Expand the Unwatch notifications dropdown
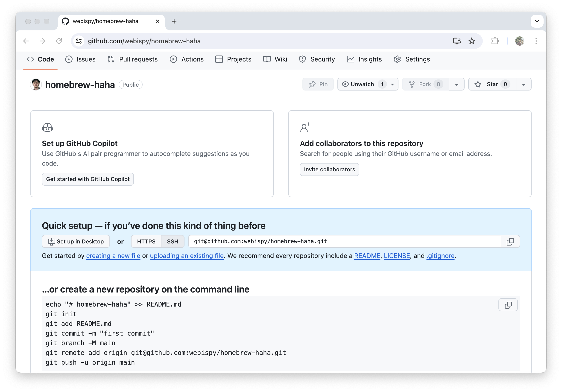The height and width of the screenshot is (392, 562). tap(368, 84)
